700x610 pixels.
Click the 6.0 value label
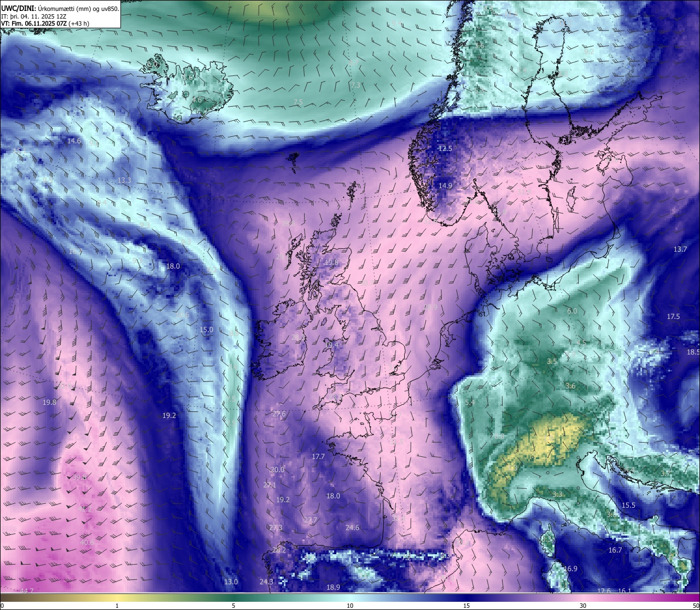pyautogui.click(x=572, y=311)
